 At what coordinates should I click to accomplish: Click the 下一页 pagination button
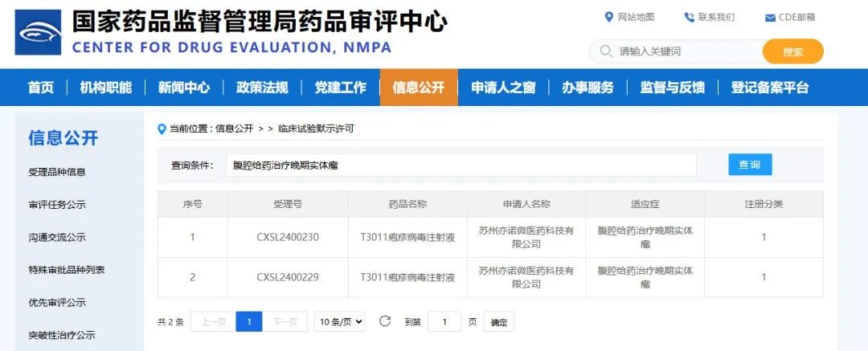coord(285,321)
